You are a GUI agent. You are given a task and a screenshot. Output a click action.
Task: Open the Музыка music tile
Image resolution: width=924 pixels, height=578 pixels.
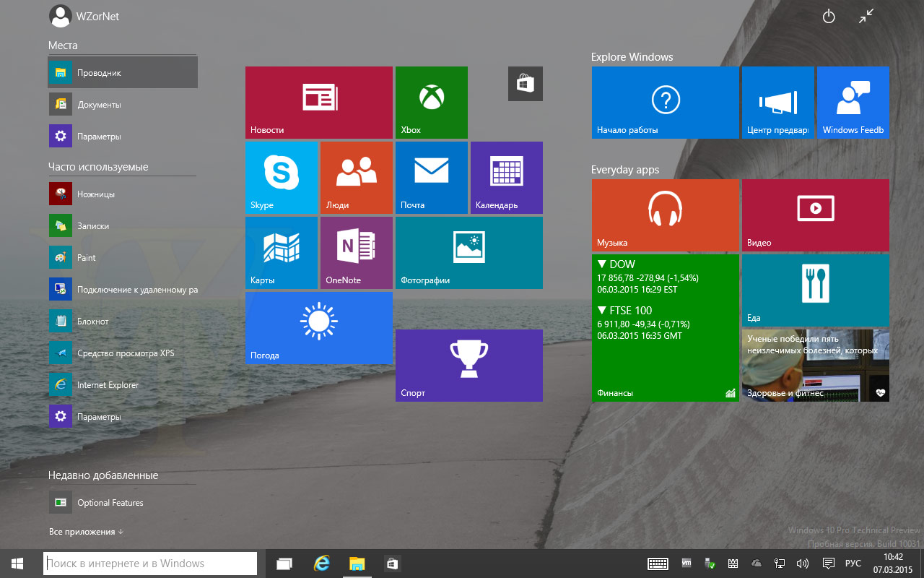(x=665, y=215)
